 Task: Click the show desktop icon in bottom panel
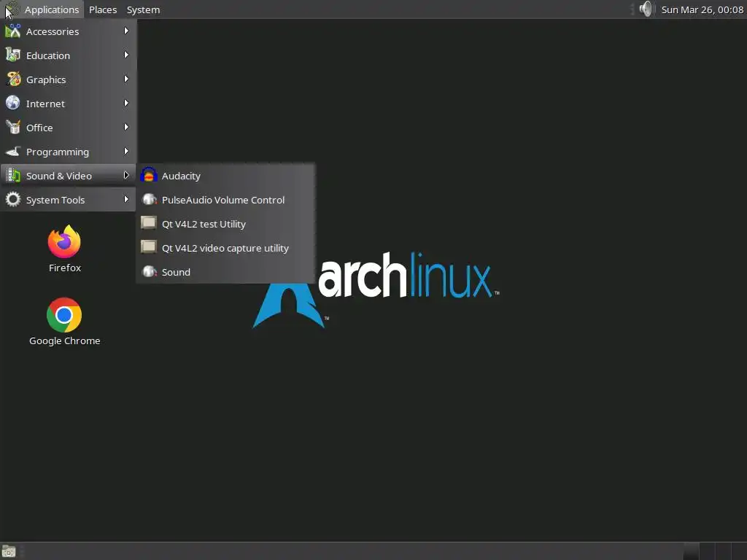point(9,551)
